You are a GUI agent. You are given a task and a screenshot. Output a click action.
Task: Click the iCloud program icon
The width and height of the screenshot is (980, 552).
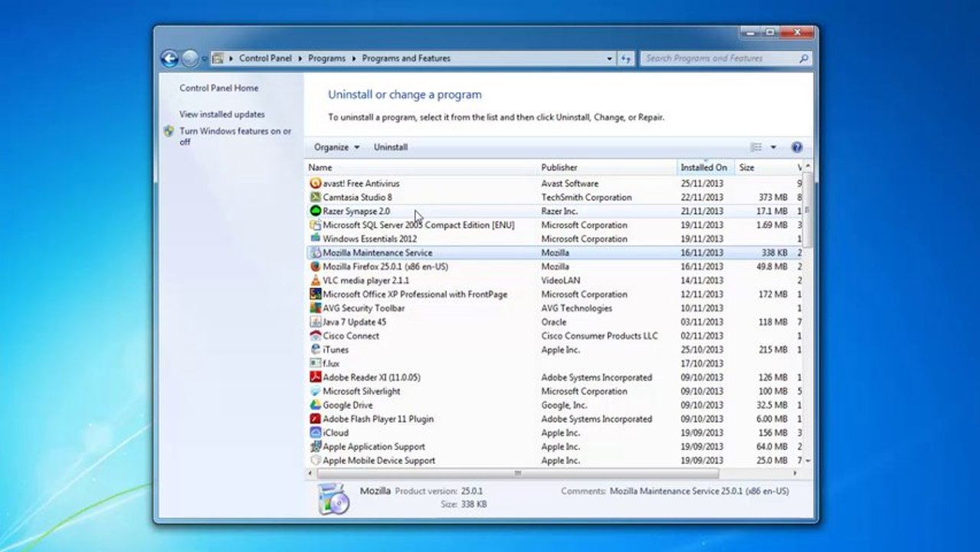point(315,432)
